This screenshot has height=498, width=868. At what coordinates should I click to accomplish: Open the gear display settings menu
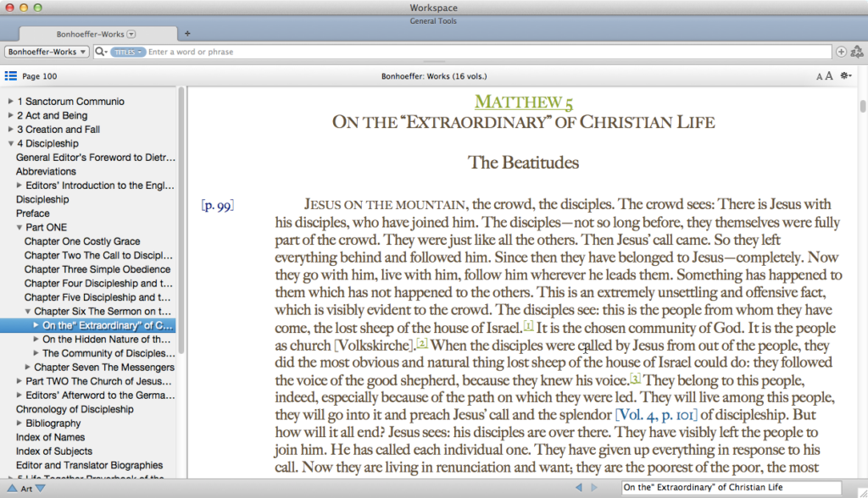tap(845, 75)
